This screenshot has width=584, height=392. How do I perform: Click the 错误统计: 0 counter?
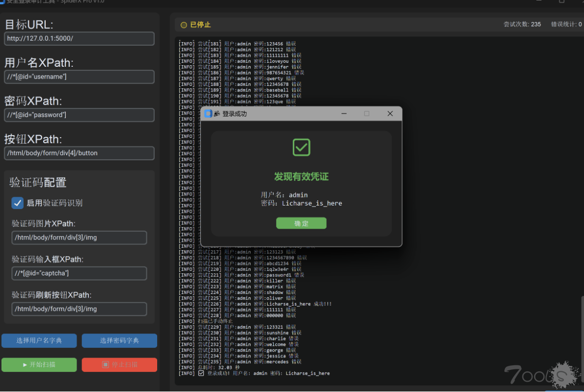[x=567, y=24]
